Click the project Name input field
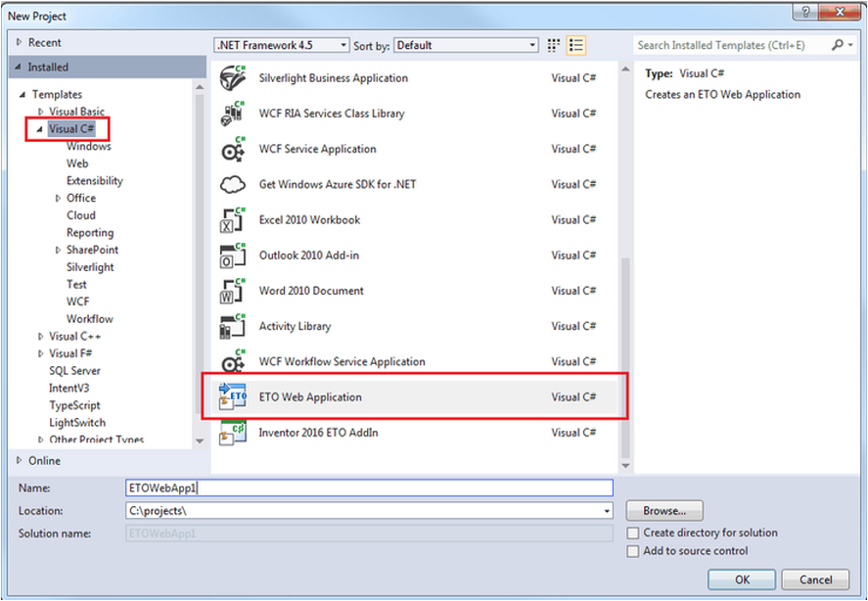Viewport: 868px width, 601px height. point(369,488)
